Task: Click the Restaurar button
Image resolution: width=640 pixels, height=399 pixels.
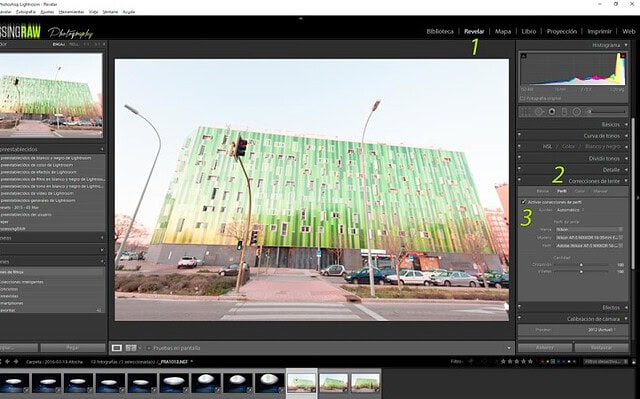Action: point(601,348)
